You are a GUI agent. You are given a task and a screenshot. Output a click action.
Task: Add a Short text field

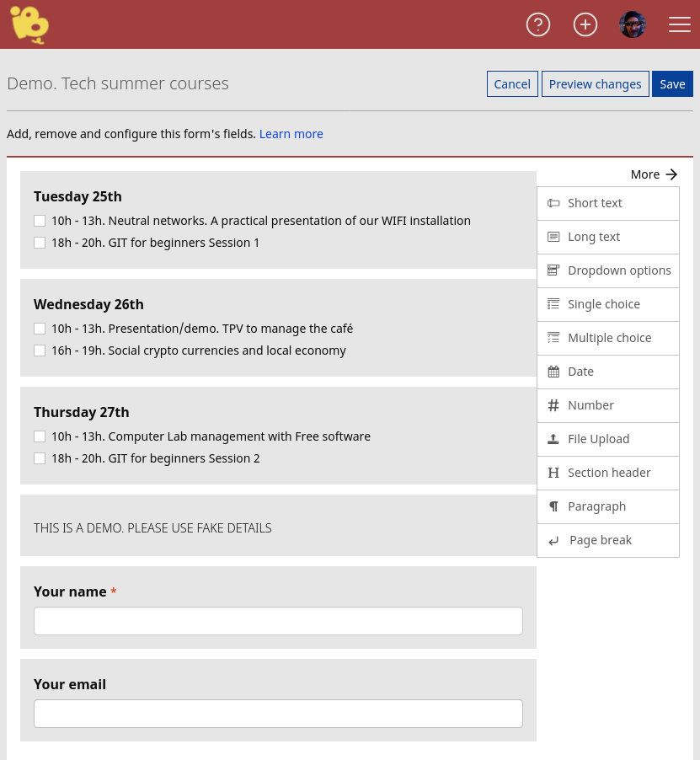[595, 203]
